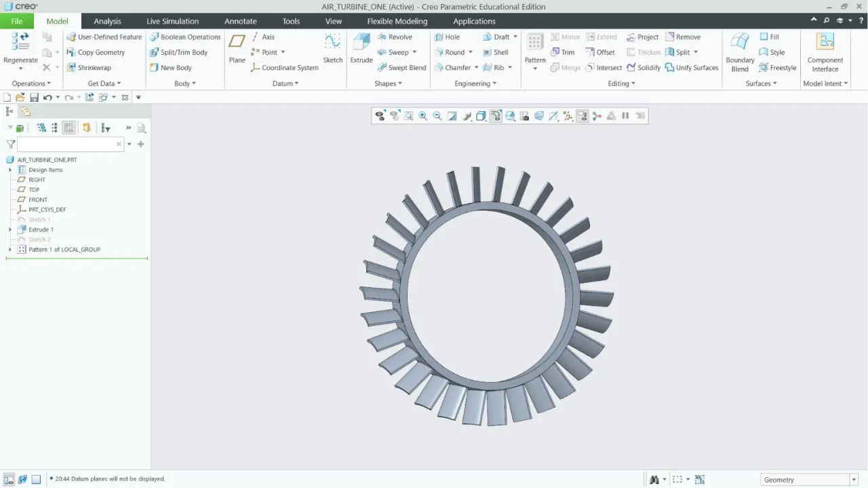
Task: Expand Pattern 1 of LOCAL_GROUP node
Action: pos(10,249)
